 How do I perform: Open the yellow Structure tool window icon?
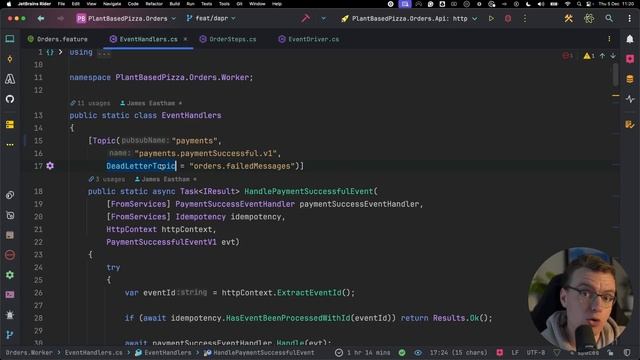click(10, 124)
